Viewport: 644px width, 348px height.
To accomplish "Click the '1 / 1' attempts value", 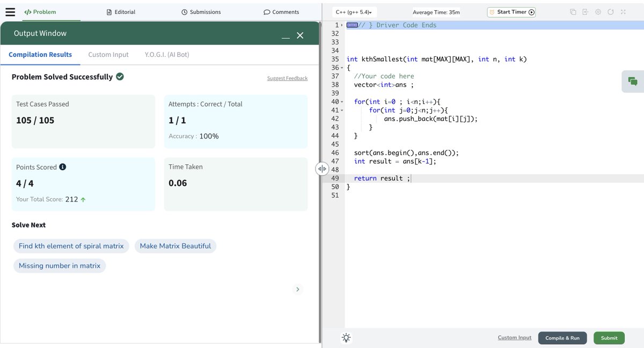I will tap(177, 120).
